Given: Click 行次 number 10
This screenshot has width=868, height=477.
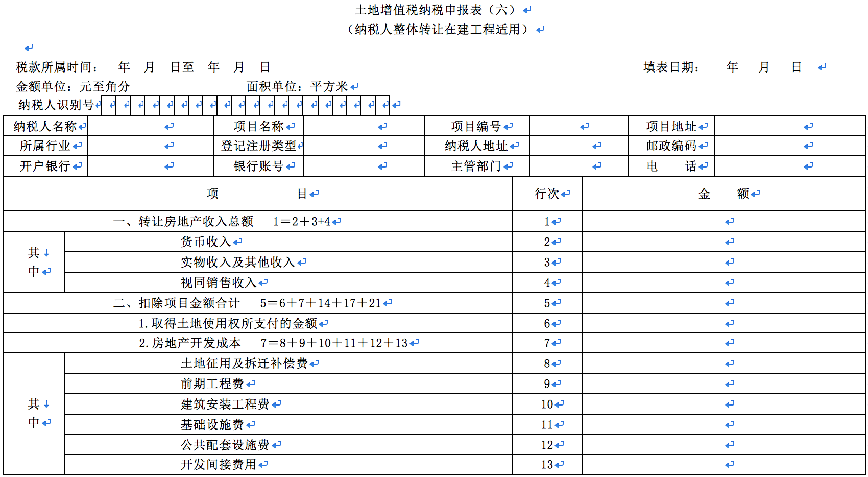Looking at the screenshot, I should coord(547,404).
